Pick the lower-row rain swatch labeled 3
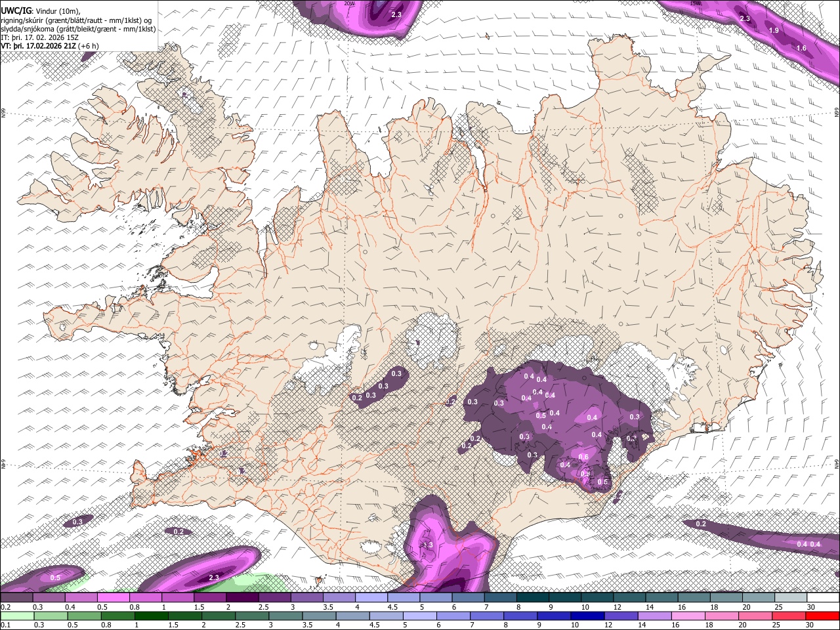This screenshot has height=630, width=840. pyautogui.click(x=285, y=616)
